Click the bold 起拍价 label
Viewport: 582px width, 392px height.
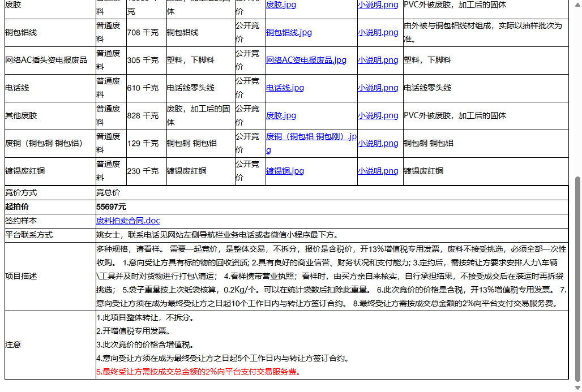click(17, 206)
